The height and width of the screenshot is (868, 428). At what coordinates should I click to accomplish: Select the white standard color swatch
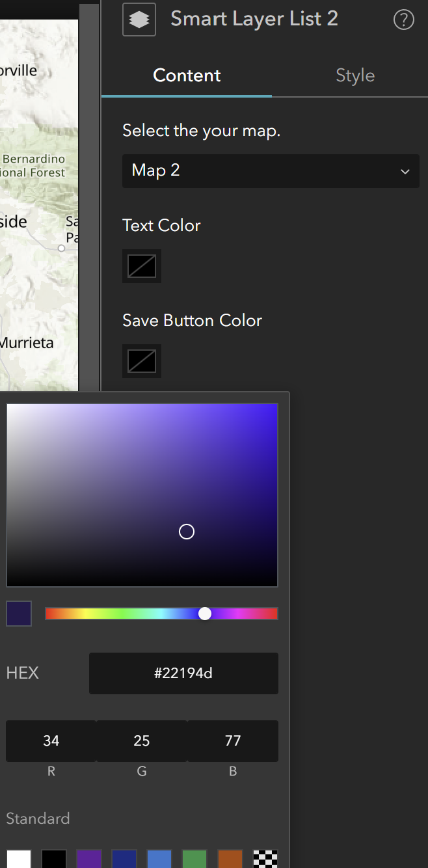pyautogui.click(x=19, y=859)
